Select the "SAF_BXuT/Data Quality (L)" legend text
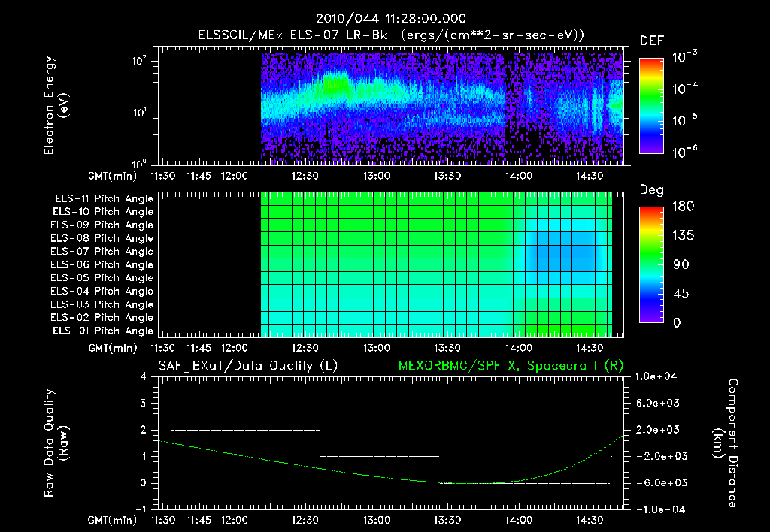Image resolution: width=770 pixels, height=532 pixels. pos(248,366)
